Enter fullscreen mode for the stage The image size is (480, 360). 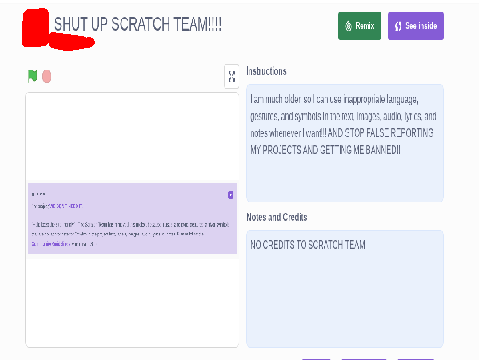point(232,76)
